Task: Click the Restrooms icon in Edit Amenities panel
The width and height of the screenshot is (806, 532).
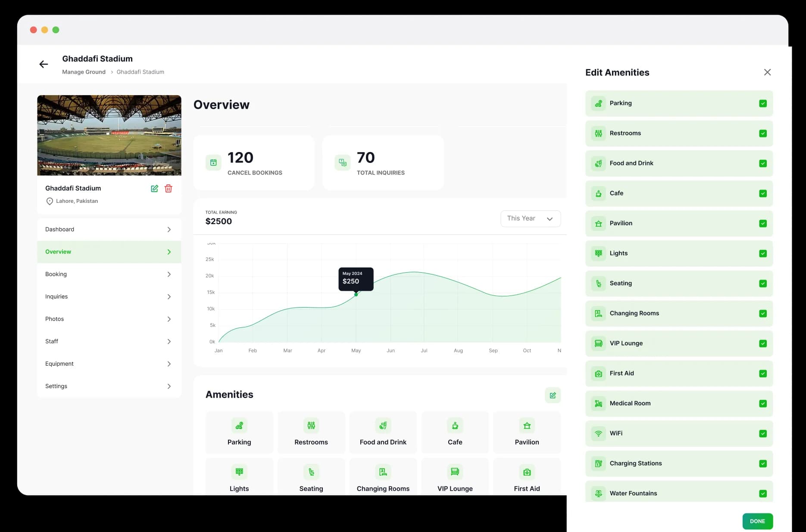Action: pyautogui.click(x=599, y=134)
